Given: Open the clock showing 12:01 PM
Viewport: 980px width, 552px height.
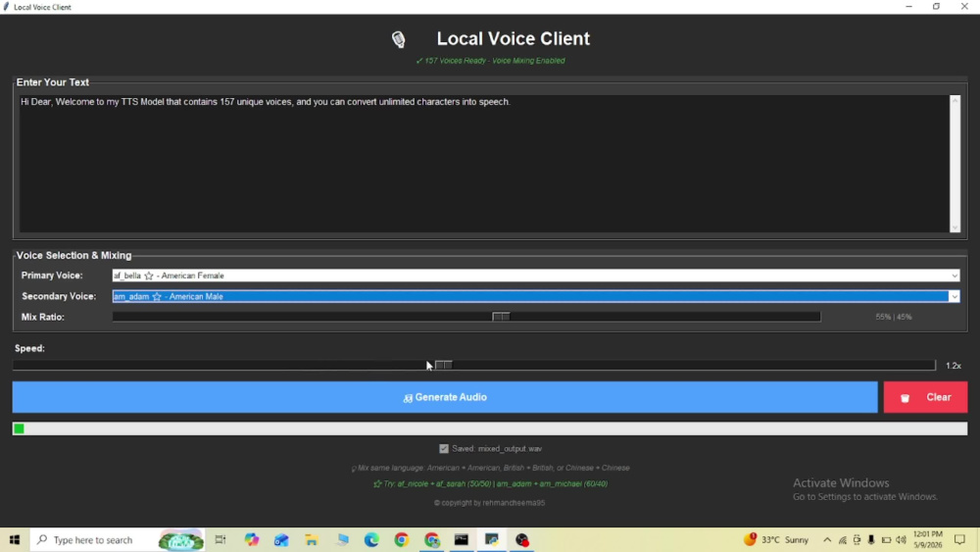Looking at the screenshot, I should coord(927,539).
